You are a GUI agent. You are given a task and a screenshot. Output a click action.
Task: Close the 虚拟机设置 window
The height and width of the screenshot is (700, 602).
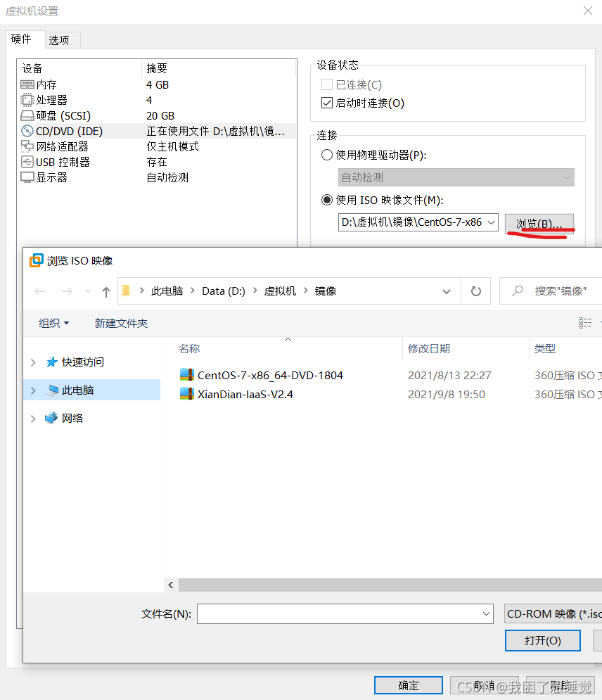tap(588, 11)
